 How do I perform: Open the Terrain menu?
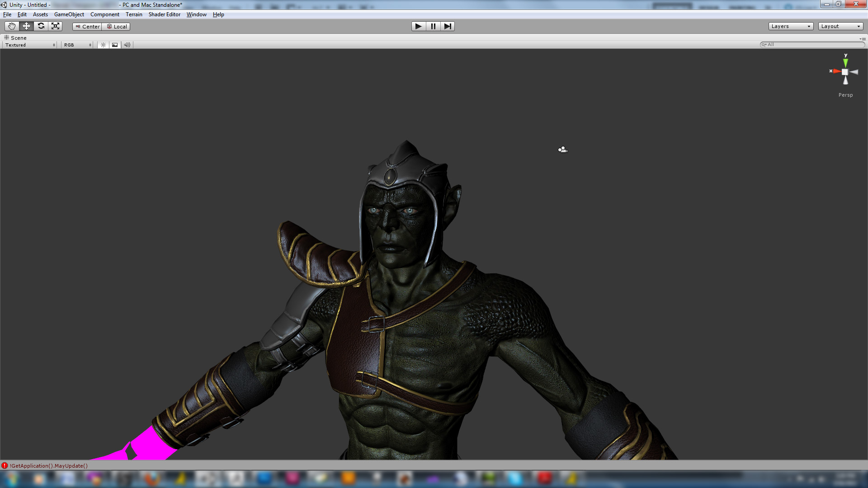[x=134, y=14]
